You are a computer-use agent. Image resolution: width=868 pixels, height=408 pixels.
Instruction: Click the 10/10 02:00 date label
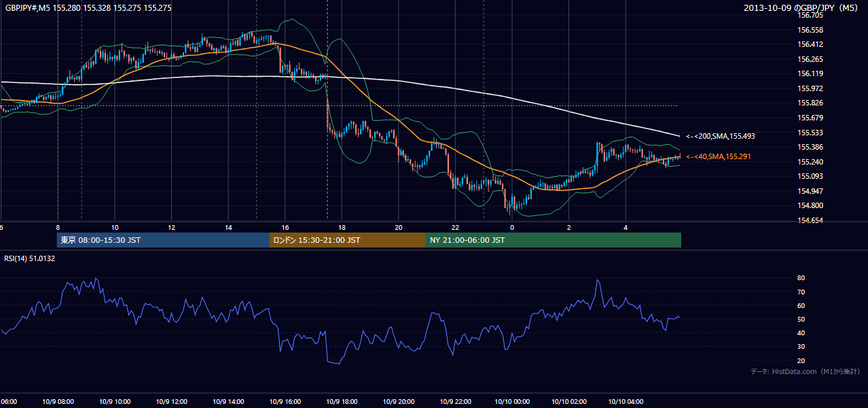coord(569,402)
